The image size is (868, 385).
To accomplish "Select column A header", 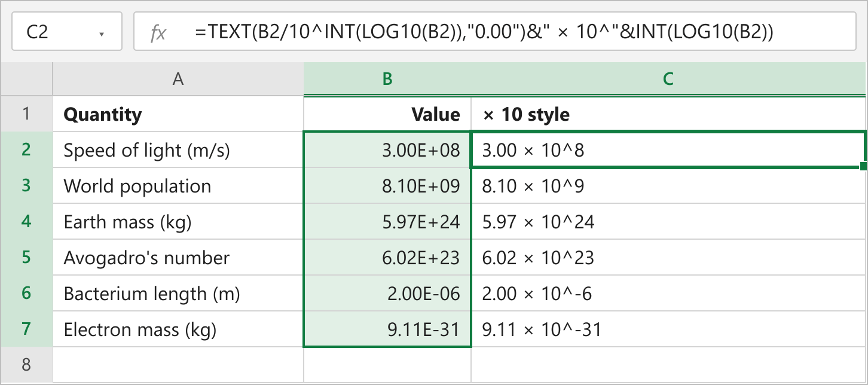I will pyautogui.click(x=178, y=78).
